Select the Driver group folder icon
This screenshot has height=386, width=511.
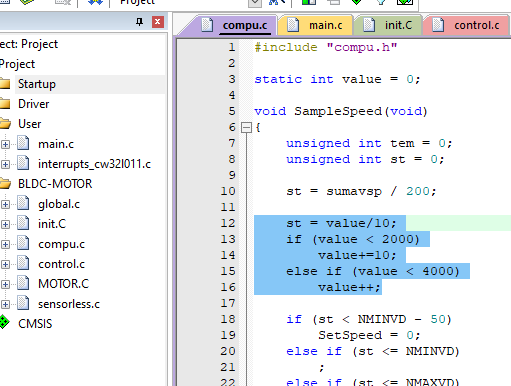pos(5,104)
